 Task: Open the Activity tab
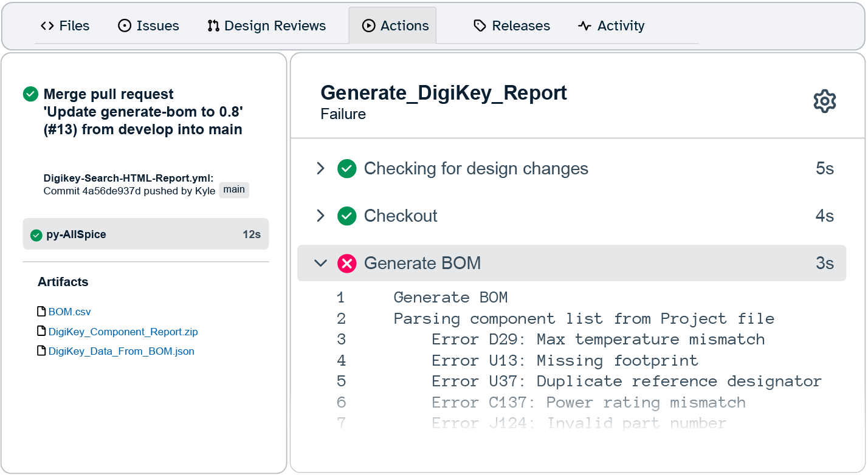[611, 26]
